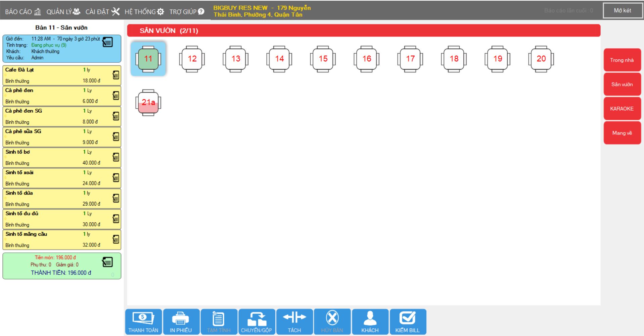Open the HỆ THỐNG system menu
Viewport: 644px width, 336px height.
pyautogui.click(x=144, y=12)
